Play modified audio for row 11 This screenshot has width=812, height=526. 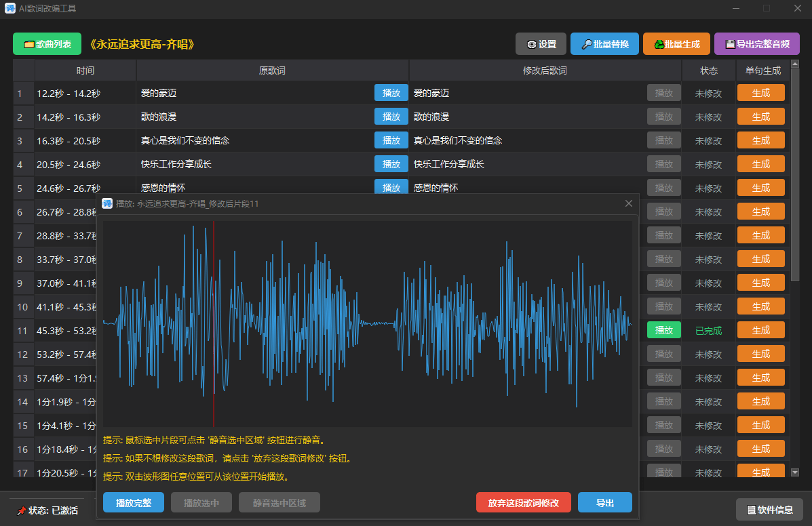[664, 330]
